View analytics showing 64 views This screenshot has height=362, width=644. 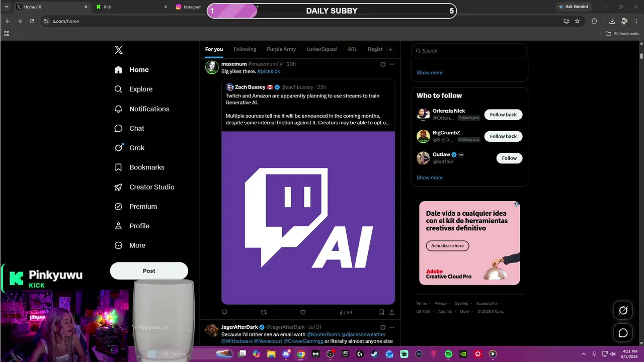pos(346,312)
